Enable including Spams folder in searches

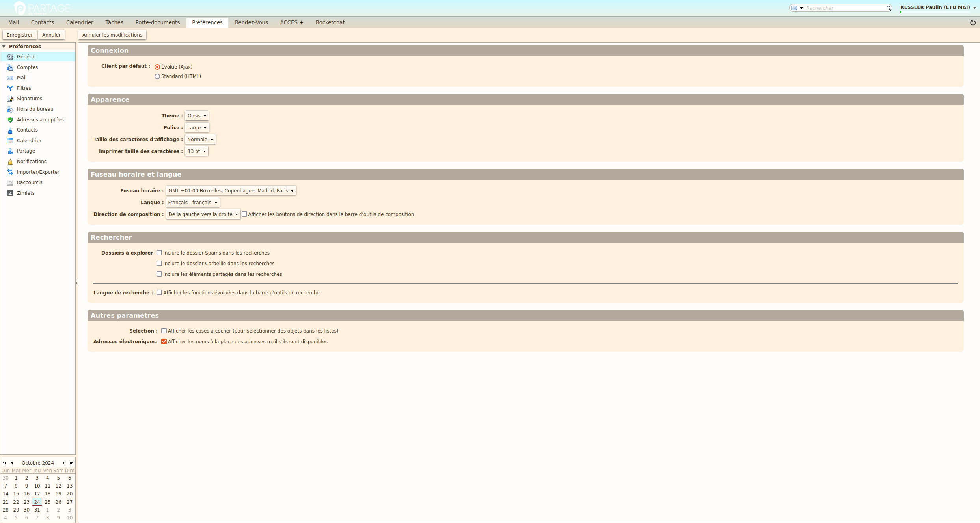[159, 253]
